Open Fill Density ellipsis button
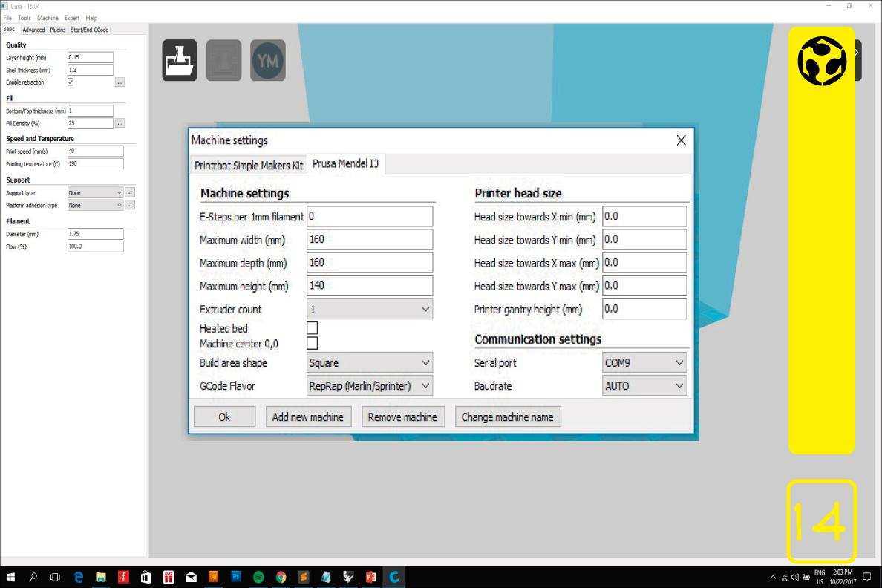Screen dimensions: 882x588 pos(120,123)
